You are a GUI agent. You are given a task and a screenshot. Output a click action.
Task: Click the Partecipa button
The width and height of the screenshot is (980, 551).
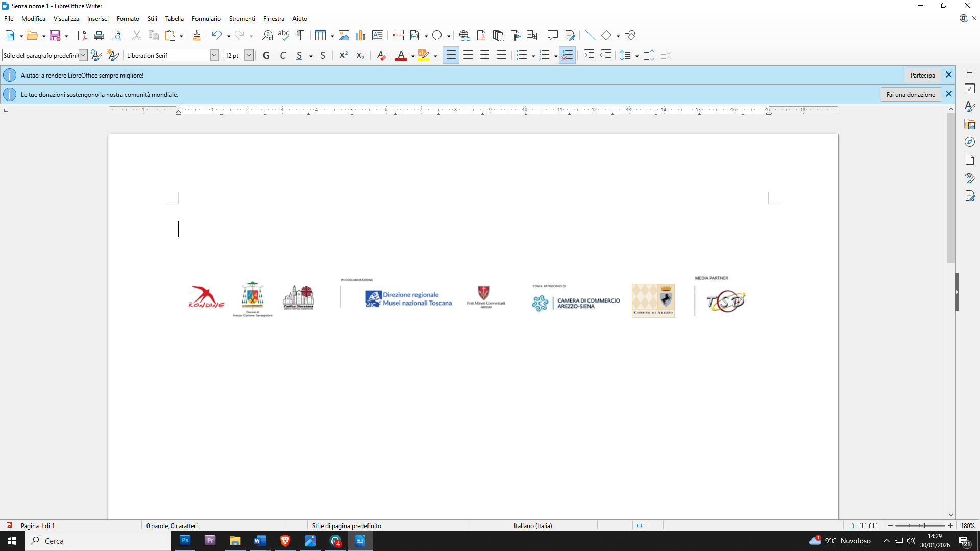[922, 75]
